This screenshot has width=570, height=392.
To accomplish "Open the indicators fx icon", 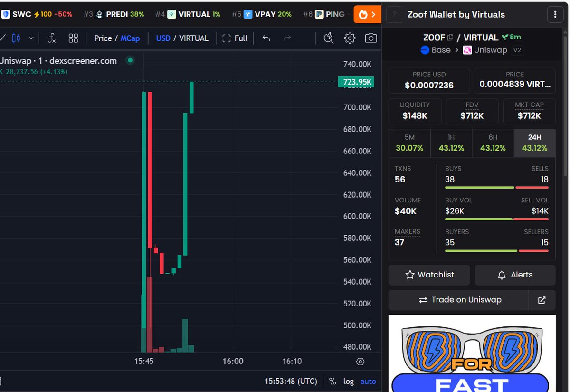I will click(52, 38).
